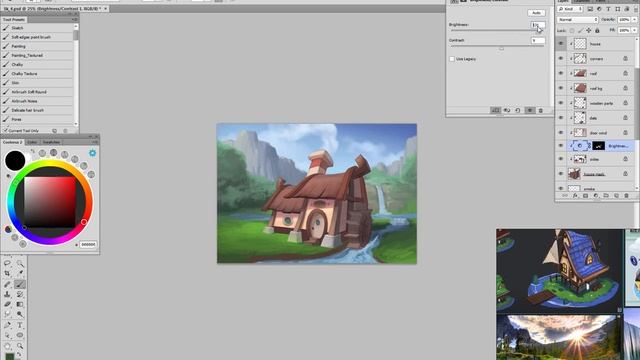Enable the Use Legacy checkbox
Viewport: 640px width, 360px height.
click(x=452, y=59)
